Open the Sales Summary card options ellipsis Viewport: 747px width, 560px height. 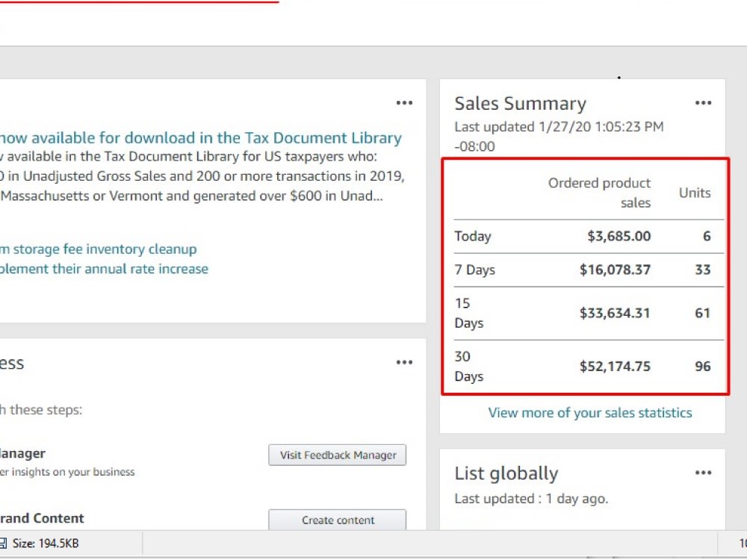click(703, 103)
